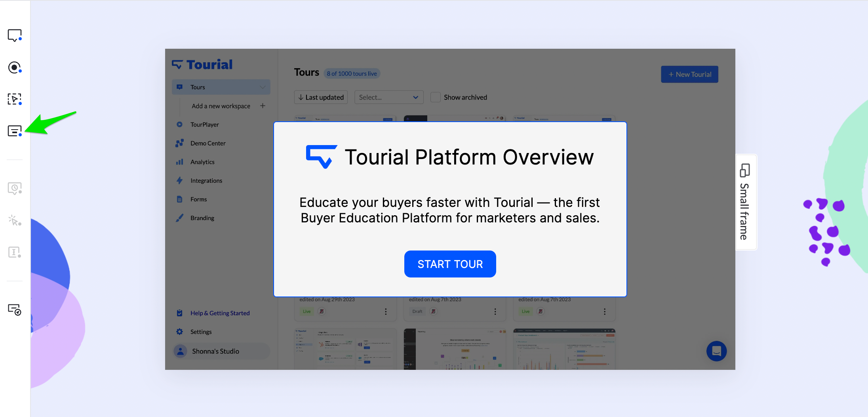Toggle Last updated sort order
The height and width of the screenshot is (417, 868).
[321, 98]
